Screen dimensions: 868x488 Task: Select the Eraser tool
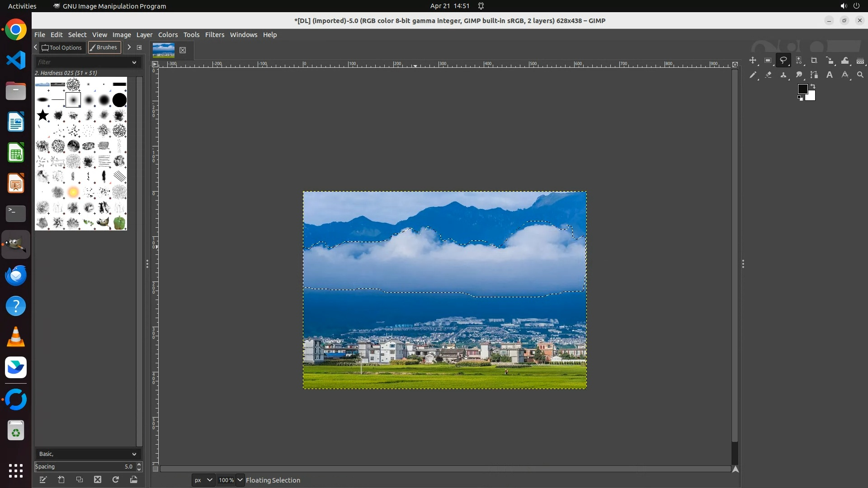tap(768, 75)
